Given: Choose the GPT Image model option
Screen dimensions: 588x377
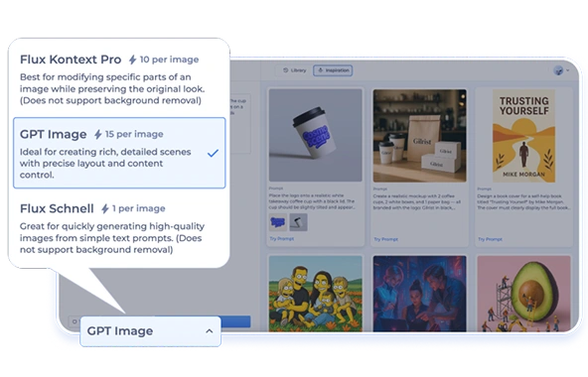Looking at the screenshot, I should click(x=119, y=153).
